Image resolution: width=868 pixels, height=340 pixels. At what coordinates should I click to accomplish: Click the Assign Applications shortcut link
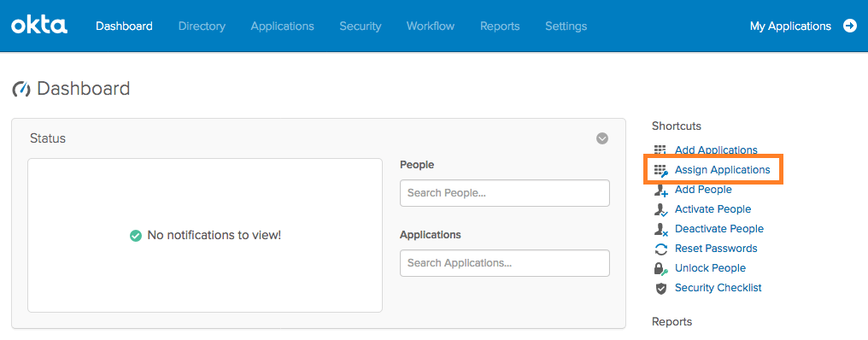[x=723, y=170]
